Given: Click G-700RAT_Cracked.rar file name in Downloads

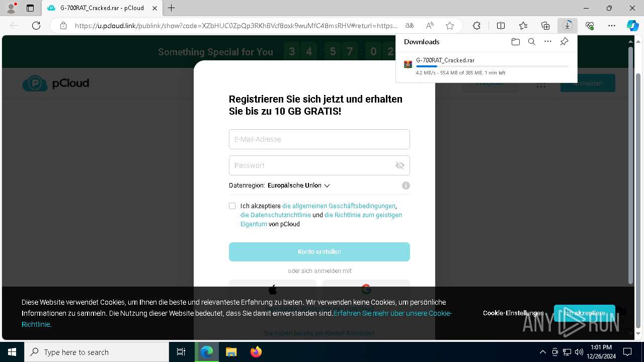Looking at the screenshot, I should 445,60.
